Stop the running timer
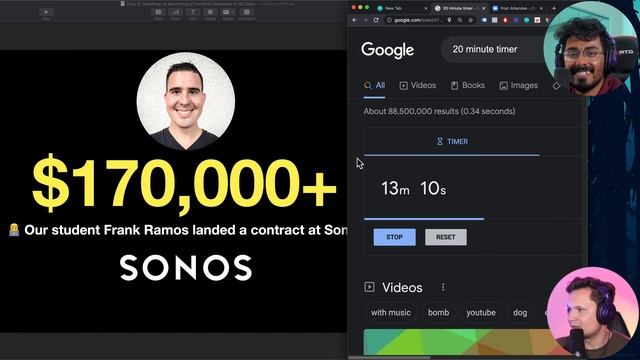 click(394, 237)
